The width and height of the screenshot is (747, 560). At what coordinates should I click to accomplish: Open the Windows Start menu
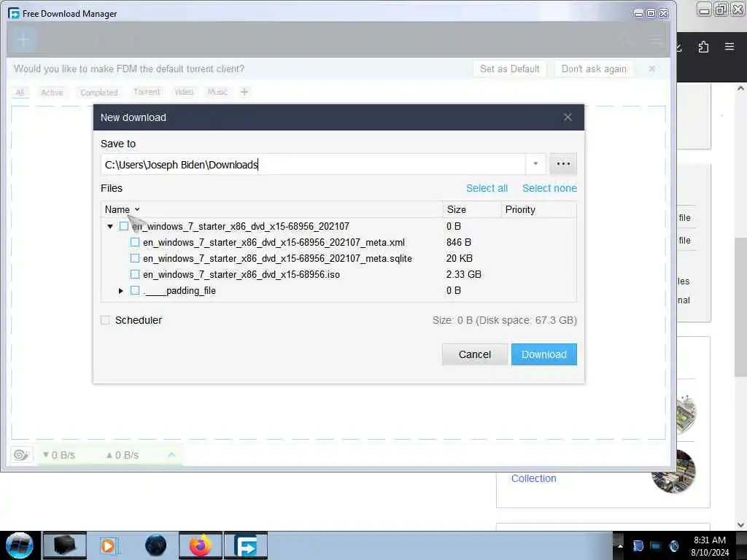[20, 545]
